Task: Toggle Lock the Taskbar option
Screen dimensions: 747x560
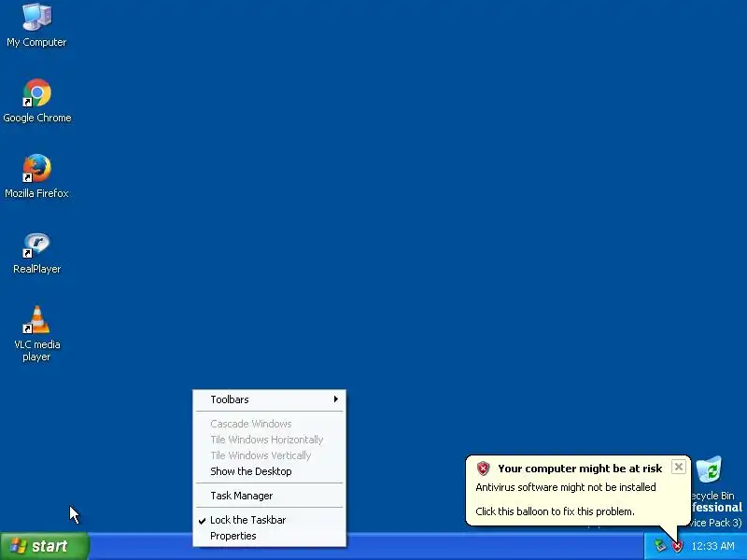Action: pyautogui.click(x=269, y=520)
